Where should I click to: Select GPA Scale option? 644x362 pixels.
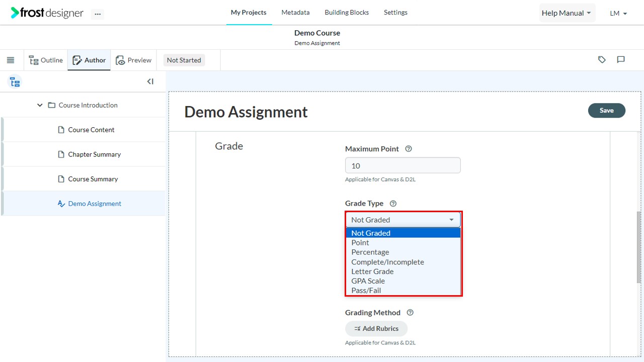[x=403, y=281]
